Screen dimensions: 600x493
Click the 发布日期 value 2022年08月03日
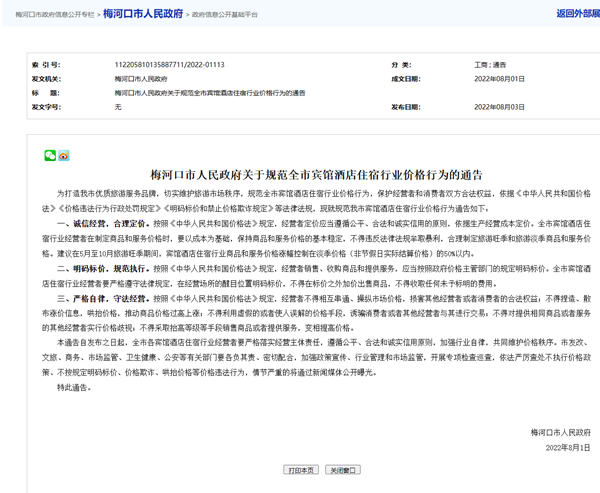point(498,106)
